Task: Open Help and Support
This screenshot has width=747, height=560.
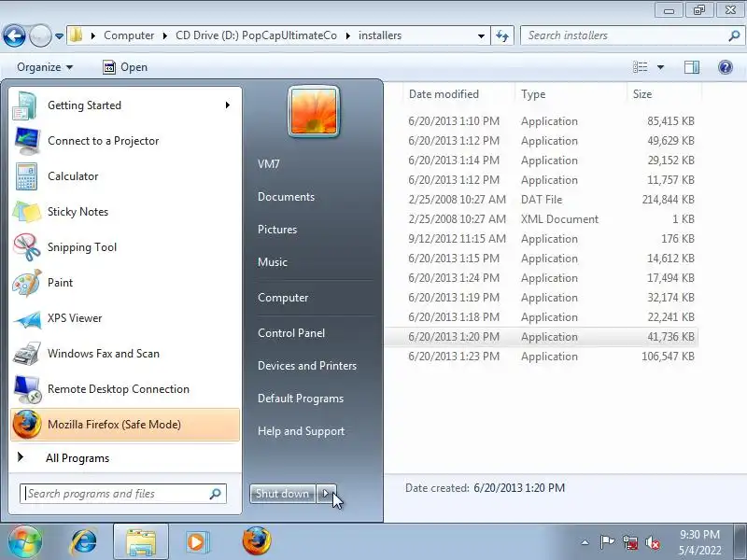Action: [301, 431]
